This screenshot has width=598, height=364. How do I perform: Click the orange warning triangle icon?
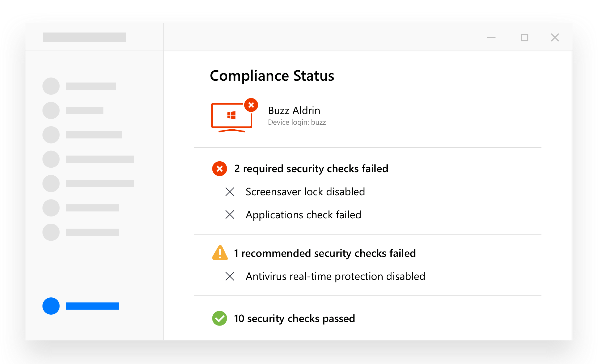(220, 253)
